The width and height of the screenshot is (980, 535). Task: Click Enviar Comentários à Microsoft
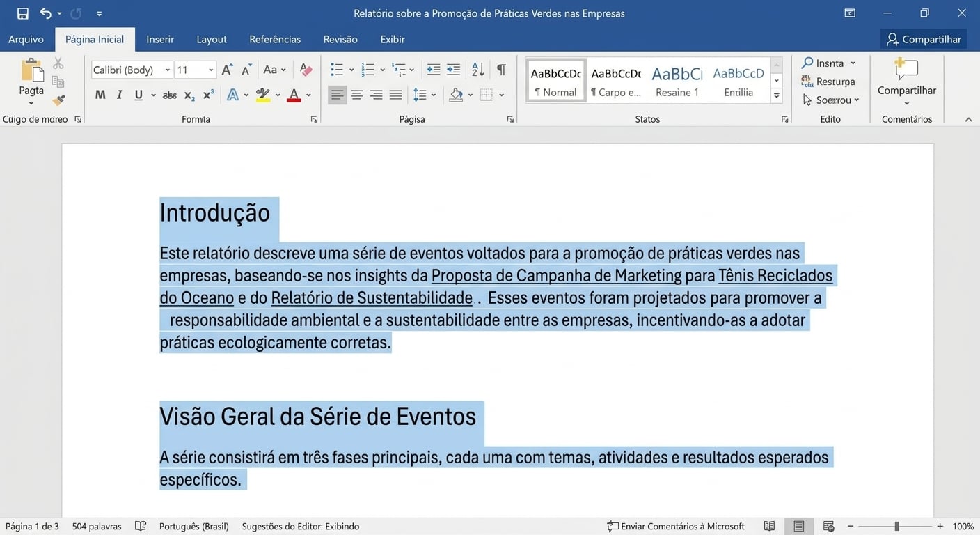coord(676,526)
